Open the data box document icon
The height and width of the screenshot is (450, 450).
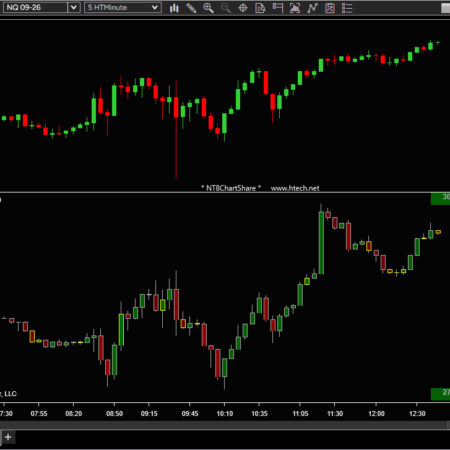[260, 8]
